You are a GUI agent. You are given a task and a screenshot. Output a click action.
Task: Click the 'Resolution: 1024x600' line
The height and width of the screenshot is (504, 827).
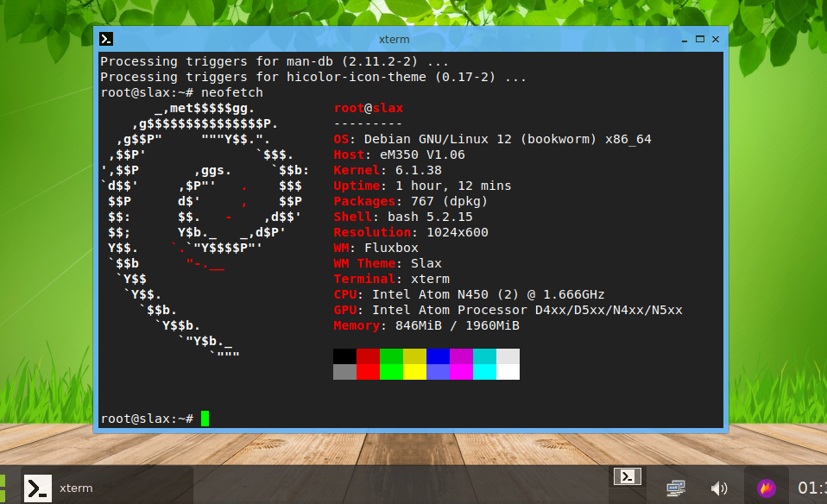(x=411, y=232)
